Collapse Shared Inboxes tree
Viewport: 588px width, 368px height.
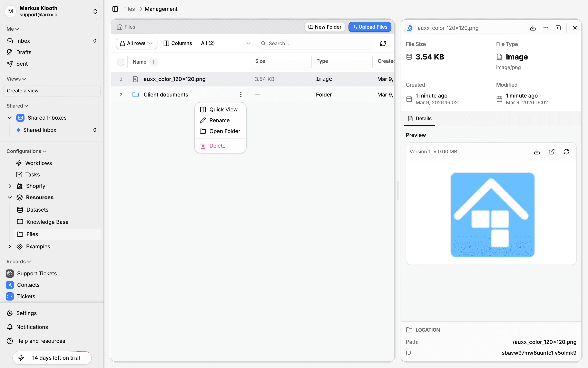pyautogui.click(x=10, y=118)
